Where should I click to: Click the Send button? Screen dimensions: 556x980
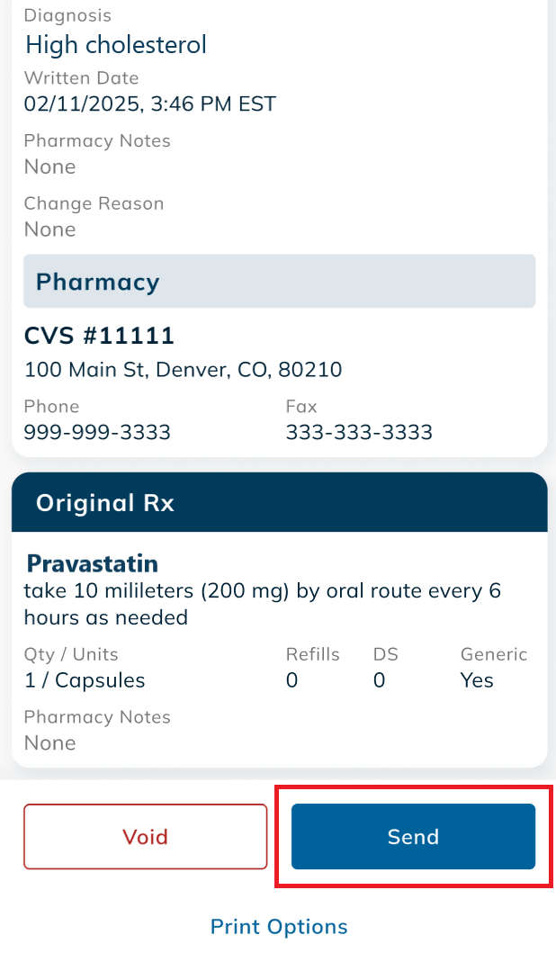pos(413,837)
